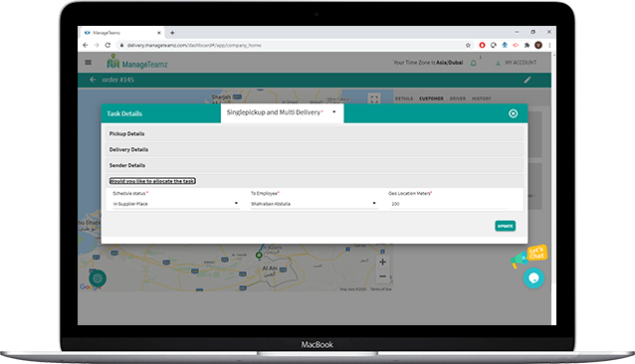Click the pencil edit icon for the order
Image resolution: width=635 pixels, height=364 pixels.
[x=527, y=81]
